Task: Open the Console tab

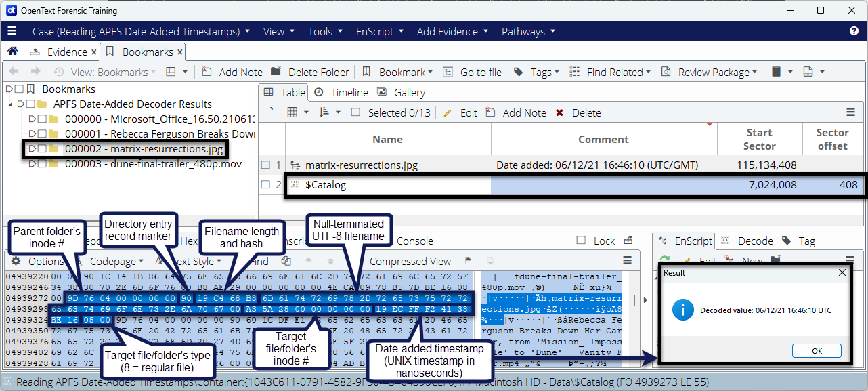Action: 414,241
